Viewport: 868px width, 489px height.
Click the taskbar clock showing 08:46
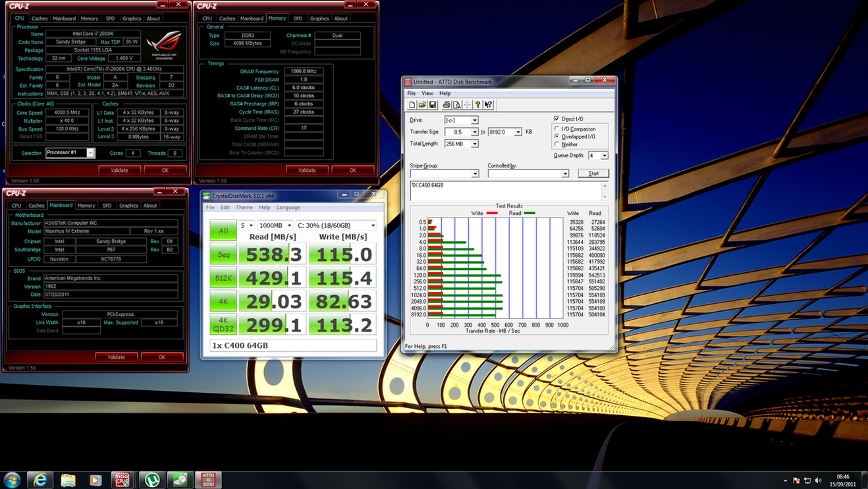[842, 480]
